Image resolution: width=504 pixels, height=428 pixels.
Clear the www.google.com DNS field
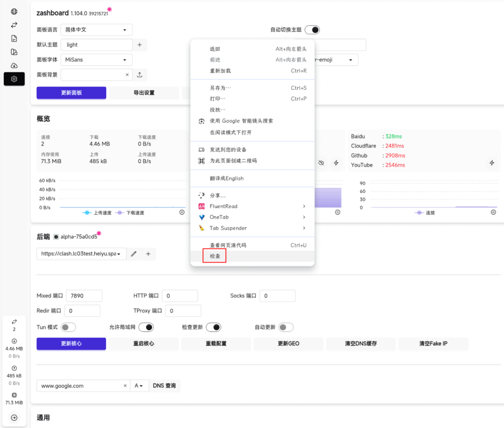[125, 386]
